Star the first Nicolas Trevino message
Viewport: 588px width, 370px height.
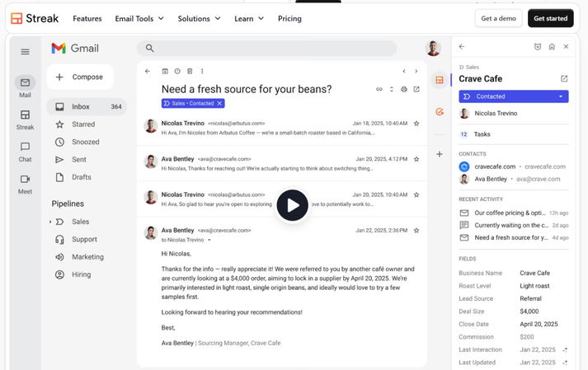pos(416,124)
